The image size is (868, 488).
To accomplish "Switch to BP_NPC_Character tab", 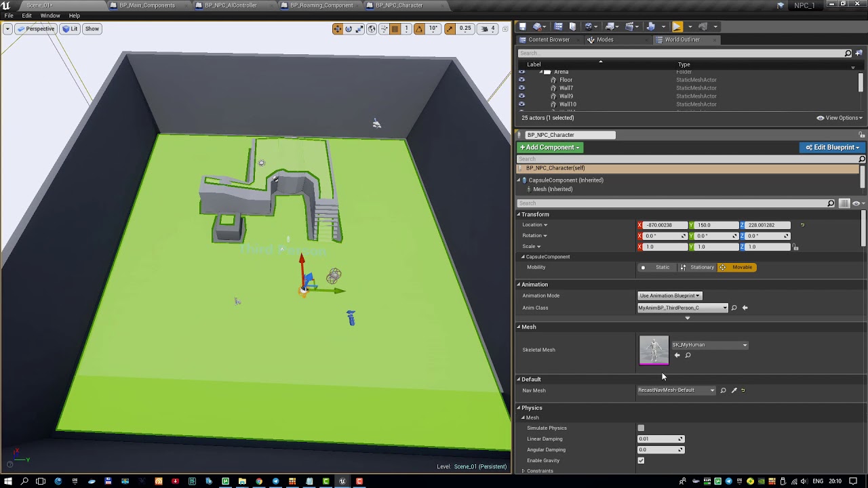I will 399,5.
